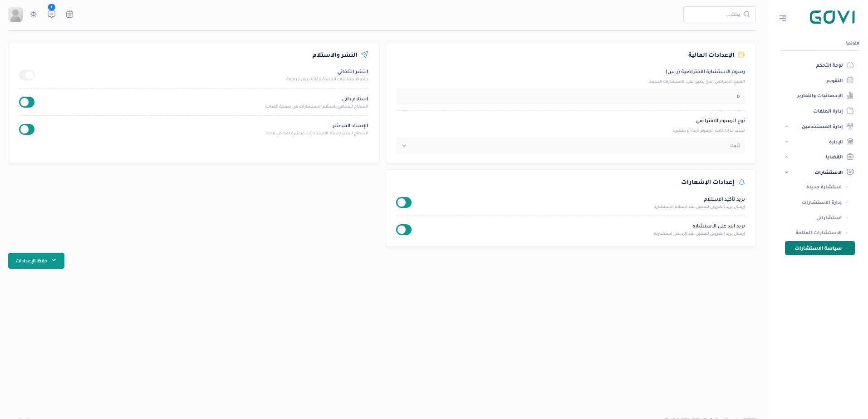Screen dimensions: 868x419
Task: Click the users icon beside إدارة المستخدمين
Action: [x=850, y=126]
